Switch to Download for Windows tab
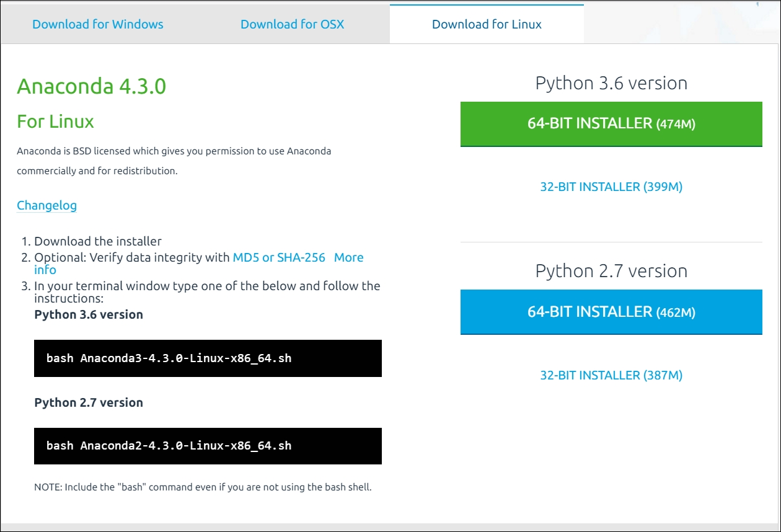The width and height of the screenshot is (781, 532). [x=98, y=25]
